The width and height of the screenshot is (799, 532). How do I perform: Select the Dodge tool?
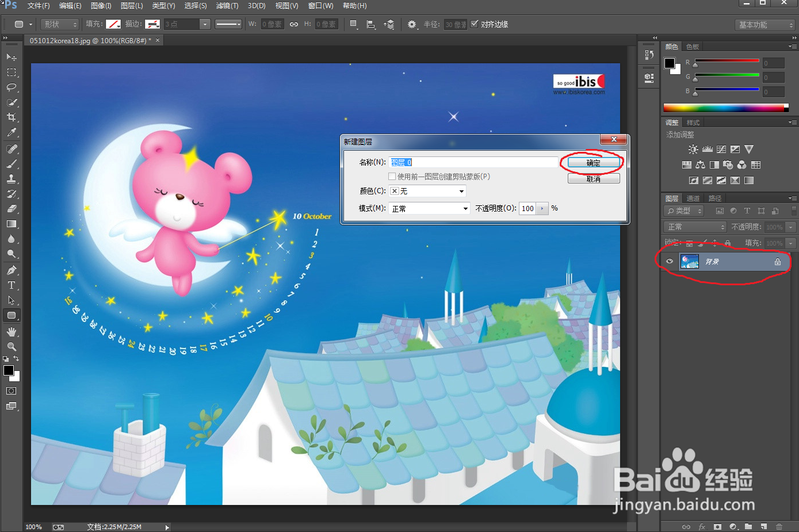pos(11,254)
